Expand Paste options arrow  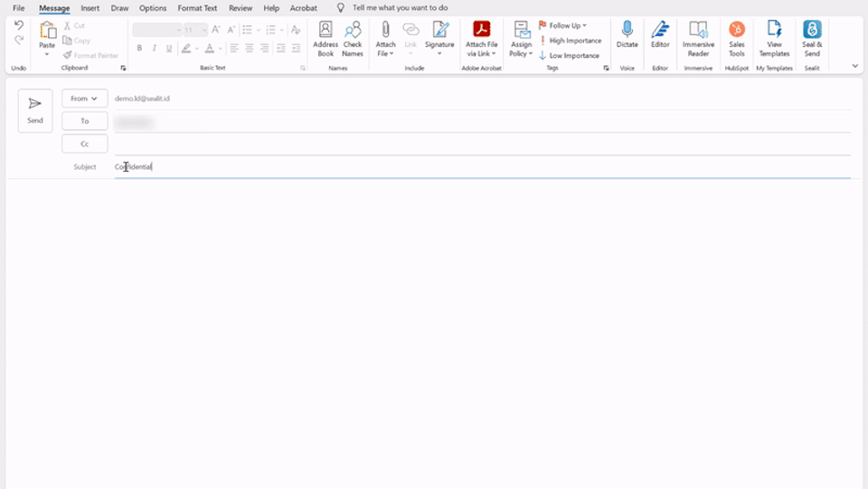click(47, 54)
